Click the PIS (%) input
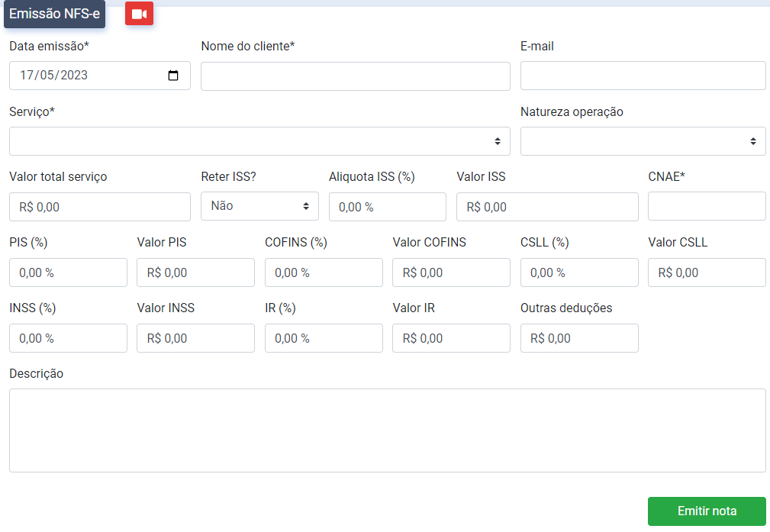The image size is (770, 532). [68, 272]
